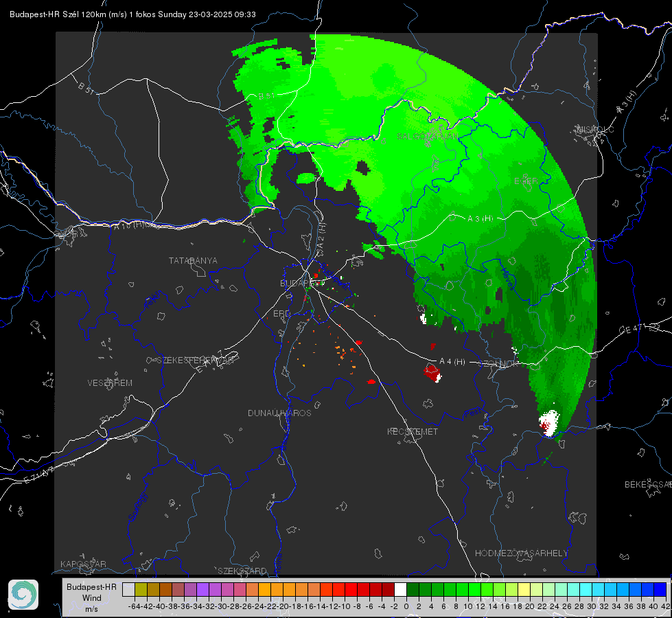
Task: Click the radar title with date 23-03-2025 09:33
Action: [x=132, y=14]
